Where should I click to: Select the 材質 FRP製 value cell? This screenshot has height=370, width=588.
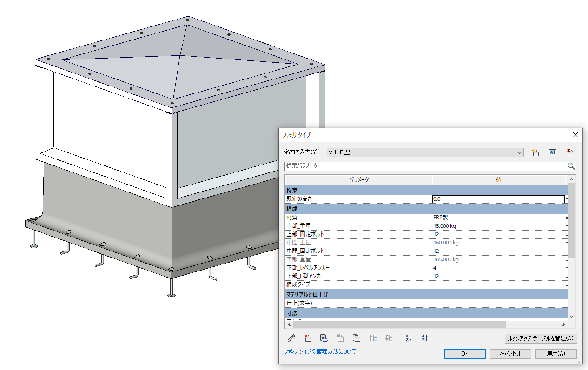[498, 218]
